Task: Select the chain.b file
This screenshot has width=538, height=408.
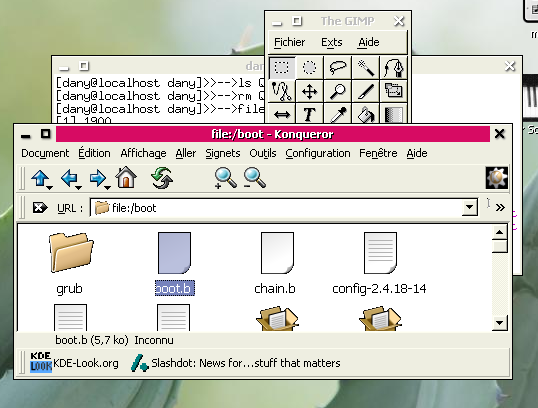Action: point(275,264)
